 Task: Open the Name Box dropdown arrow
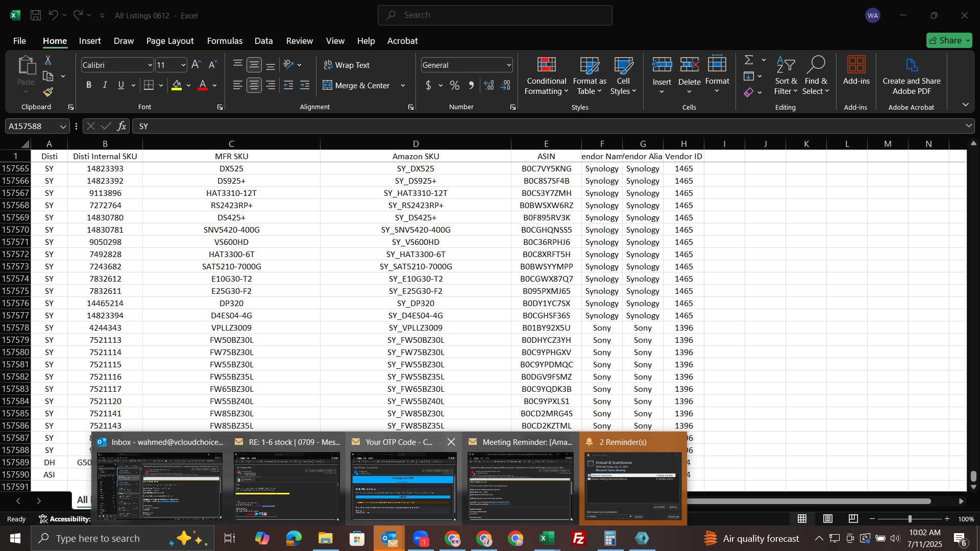tap(63, 127)
